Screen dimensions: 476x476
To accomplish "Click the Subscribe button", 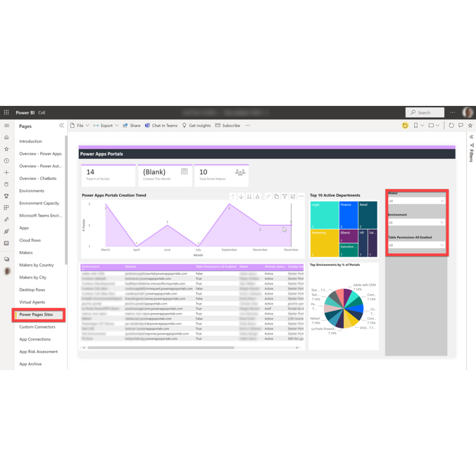I will [228, 126].
